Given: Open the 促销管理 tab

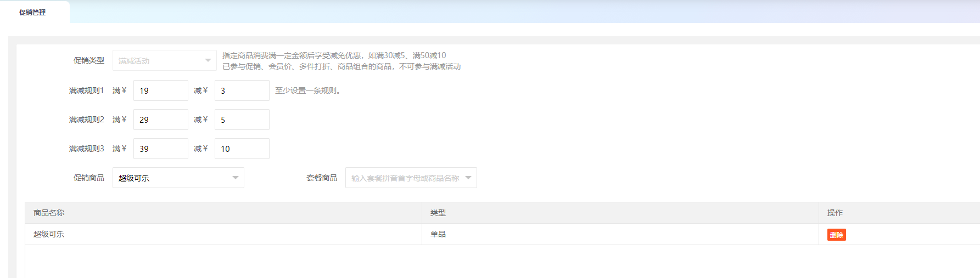Looking at the screenshot, I should 33,12.
